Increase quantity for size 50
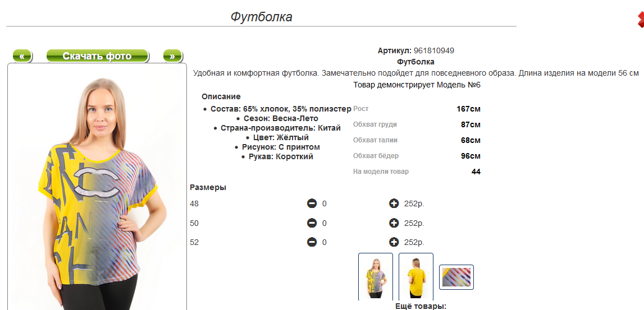This screenshot has height=310, width=644. (x=394, y=223)
